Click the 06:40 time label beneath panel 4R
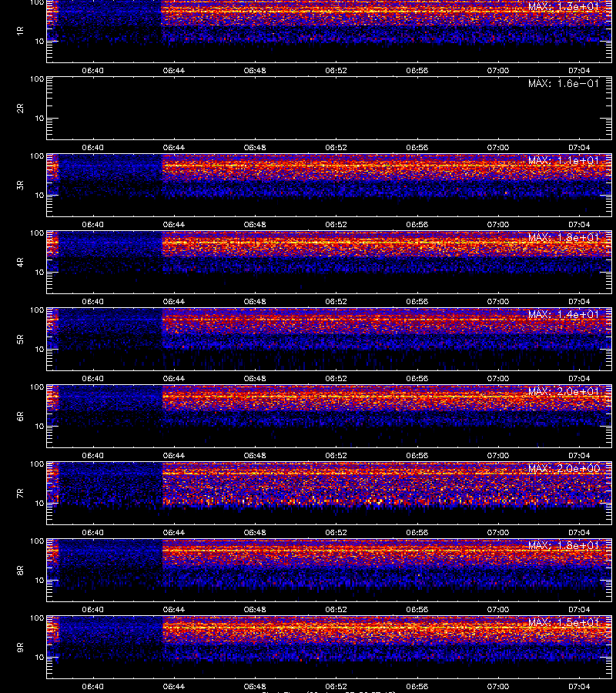 [x=93, y=301]
